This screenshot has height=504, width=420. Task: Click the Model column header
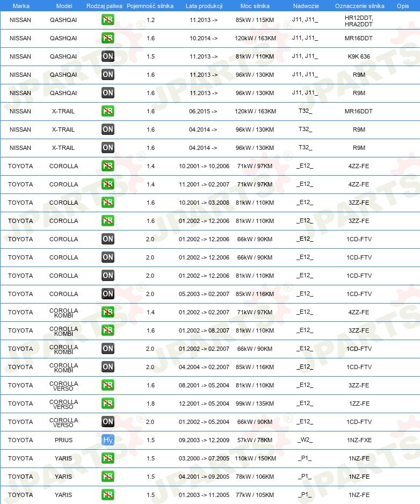pyautogui.click(x=64, y=6)
